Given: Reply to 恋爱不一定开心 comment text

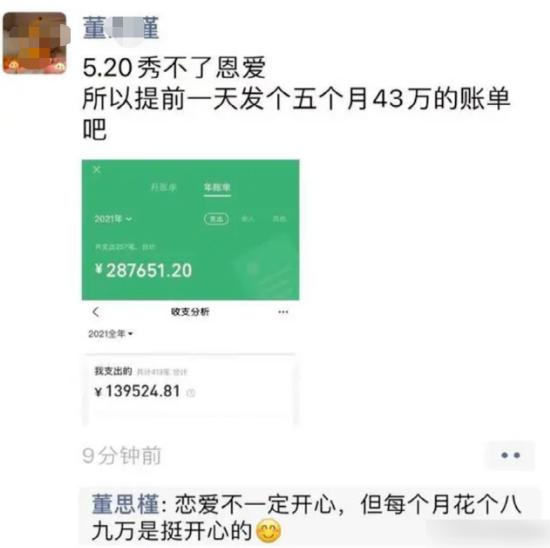Looking at the screenshot, I should pyautogui.click(x=306, y=517).
